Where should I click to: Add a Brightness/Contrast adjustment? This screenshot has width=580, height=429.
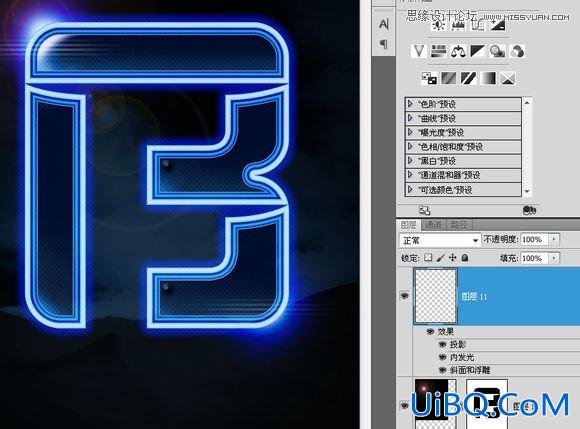pyautogui.click(x=439, y=25)
